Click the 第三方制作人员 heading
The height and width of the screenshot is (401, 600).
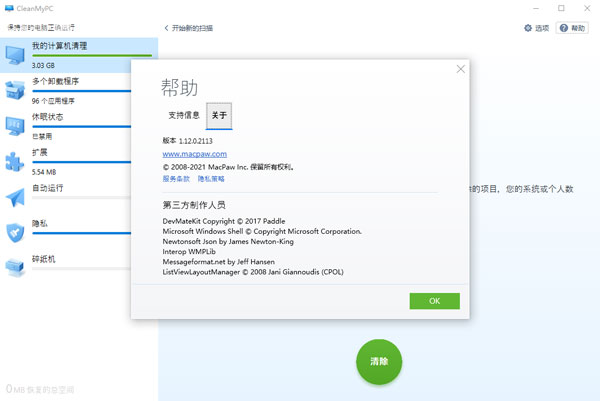click(x=194, y=205)
